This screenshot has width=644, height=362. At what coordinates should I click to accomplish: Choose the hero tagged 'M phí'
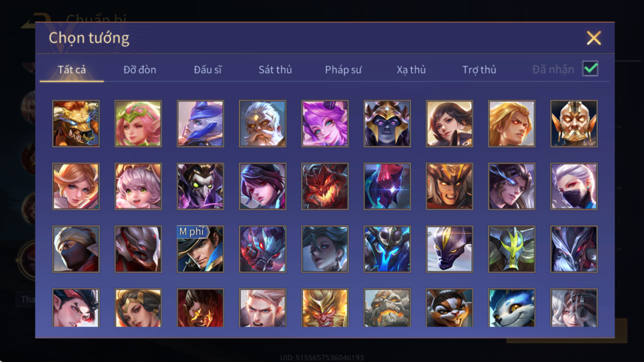pyautogui.click(x=200, y=249)
